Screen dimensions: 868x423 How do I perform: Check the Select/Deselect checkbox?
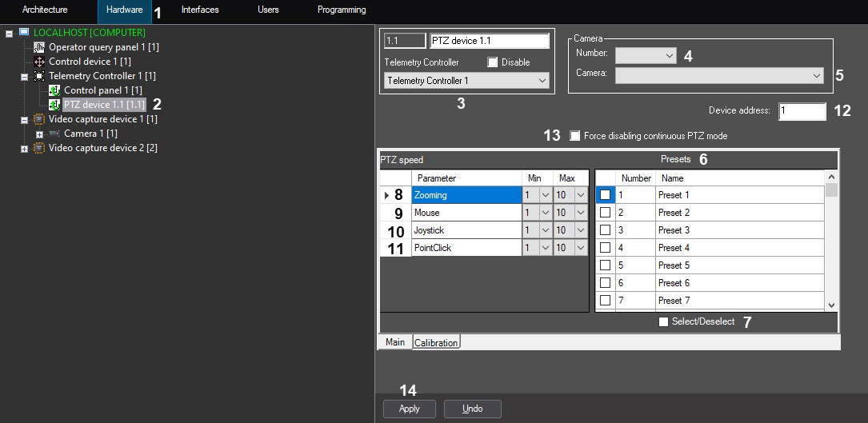663,321
